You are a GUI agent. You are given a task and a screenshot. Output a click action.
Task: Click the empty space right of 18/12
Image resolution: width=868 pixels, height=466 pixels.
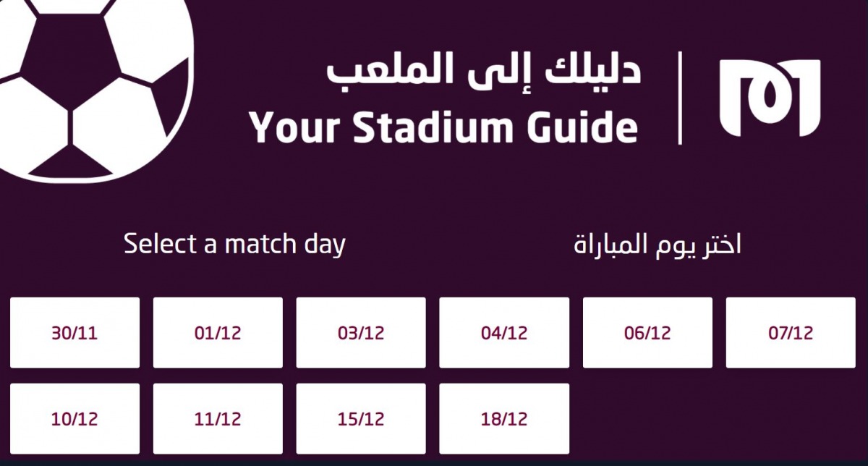coord(716,418)
